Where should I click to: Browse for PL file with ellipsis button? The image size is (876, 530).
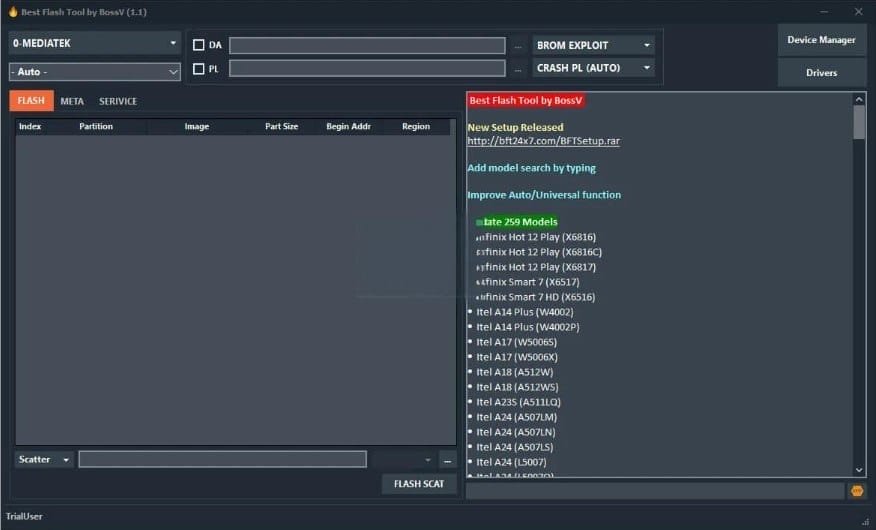518,69
